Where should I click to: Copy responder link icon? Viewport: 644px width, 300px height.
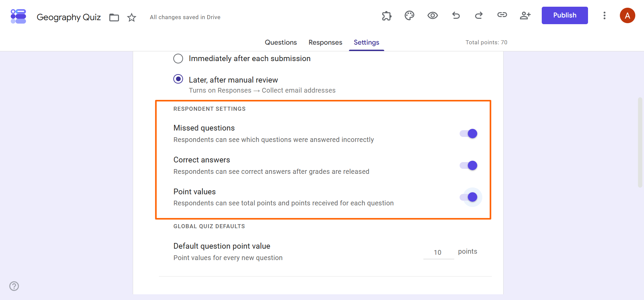(502, 15)
